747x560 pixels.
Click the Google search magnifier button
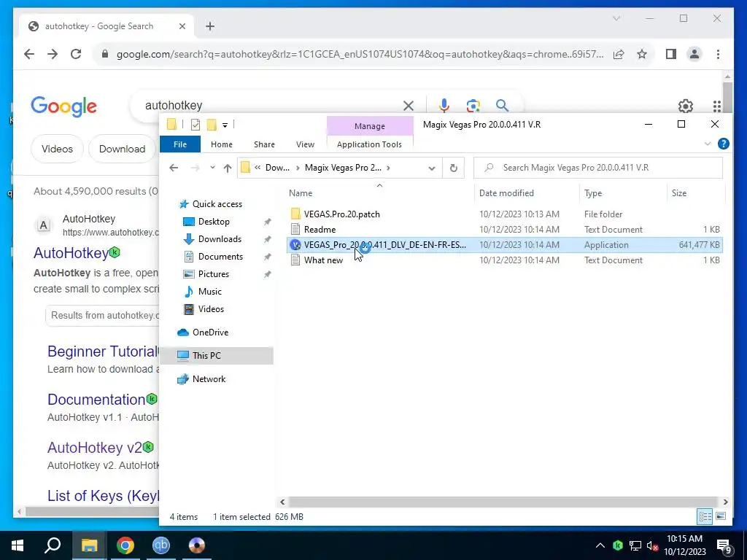(502, 105)
